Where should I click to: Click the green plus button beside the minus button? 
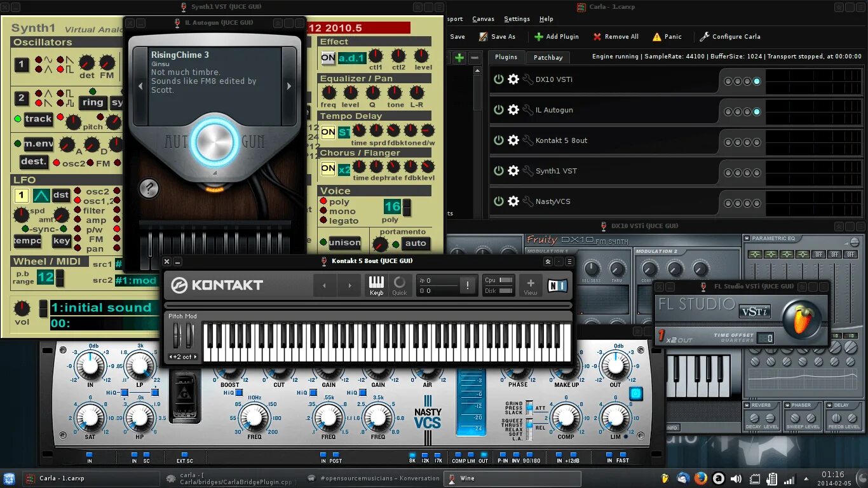tap(459, 58)
